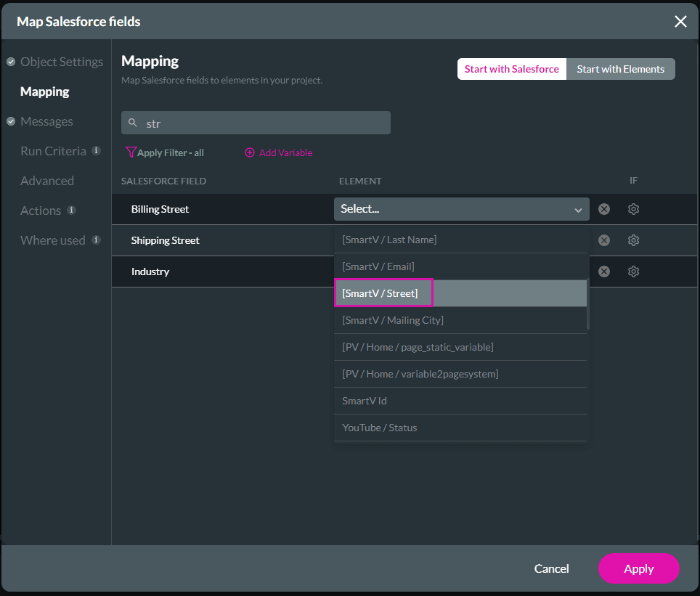Open the Where used section
The height and width of the screenshot is (596, 700).
coord(52,240)
